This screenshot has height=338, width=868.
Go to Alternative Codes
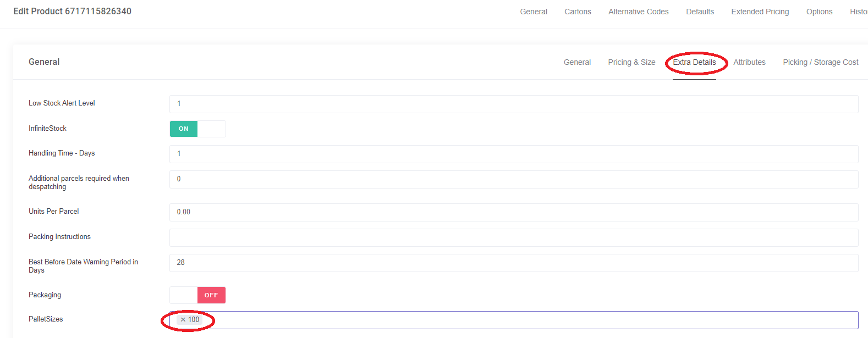(639, 12)
